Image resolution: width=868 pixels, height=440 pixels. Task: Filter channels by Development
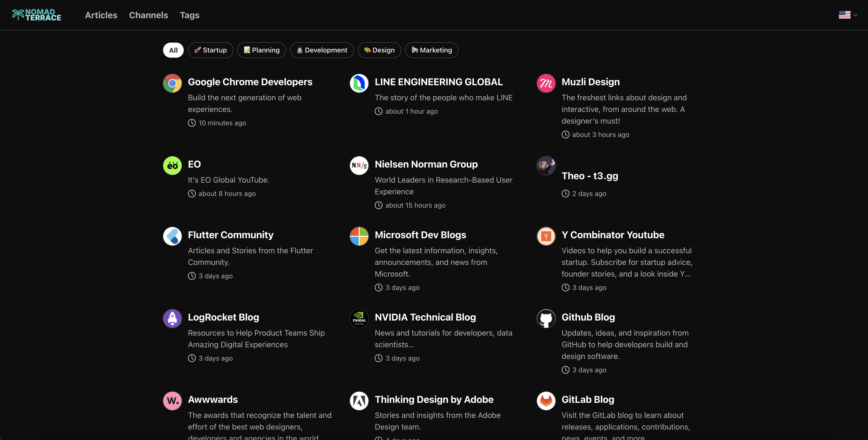(x=322, y=50)
